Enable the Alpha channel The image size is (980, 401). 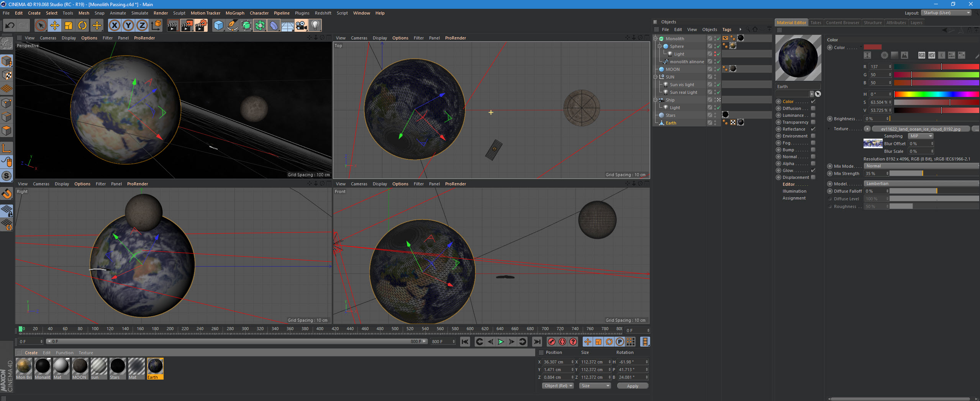point(813,164)
